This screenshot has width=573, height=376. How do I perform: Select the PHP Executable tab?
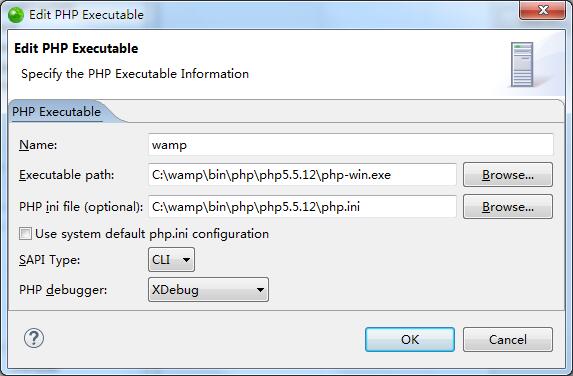[x=57, y=111]
